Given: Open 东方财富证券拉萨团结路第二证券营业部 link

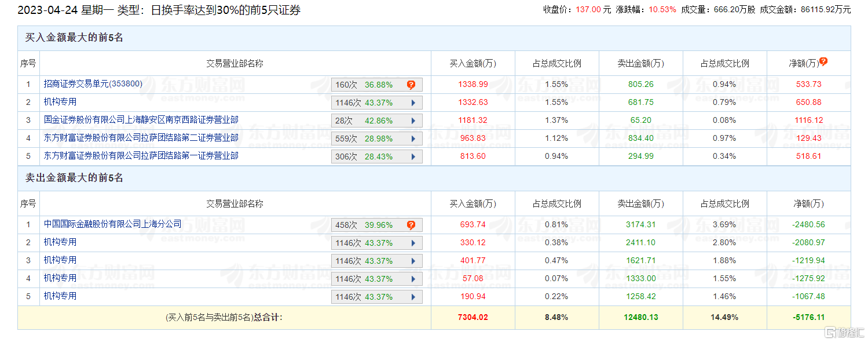Looking at the screenshot, I should tap(141, 138).
